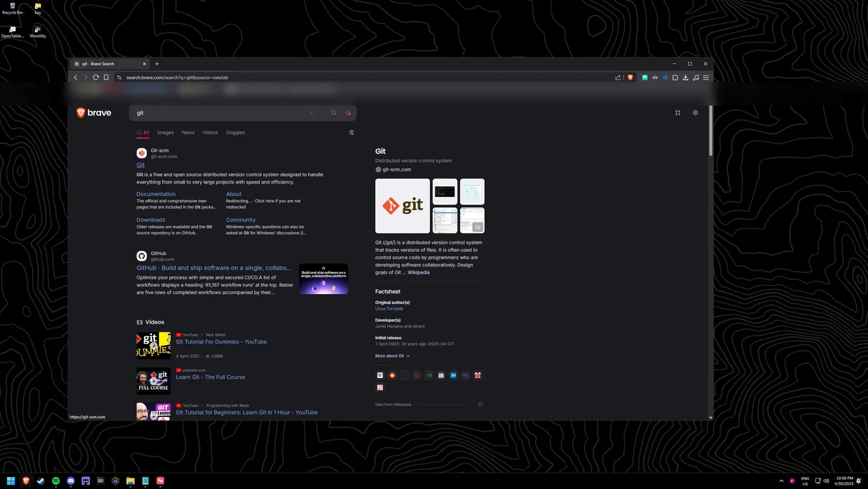Open the Wikipedia link in Git description
The image size is (868, 489).
(x=418, y=272)
